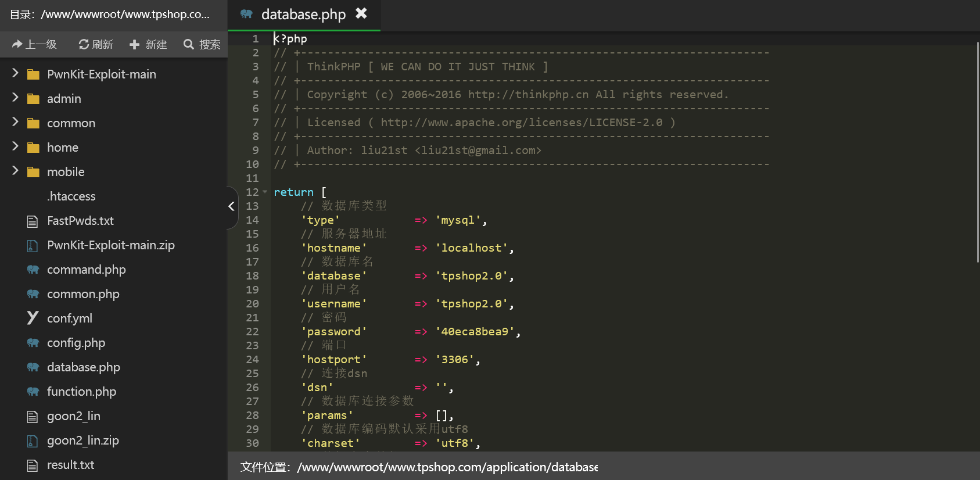Image resolution: width=980 pixels, height=480 pixels.
Task: Click the database.php sidebar elephant icon
Action: [33, 367]
